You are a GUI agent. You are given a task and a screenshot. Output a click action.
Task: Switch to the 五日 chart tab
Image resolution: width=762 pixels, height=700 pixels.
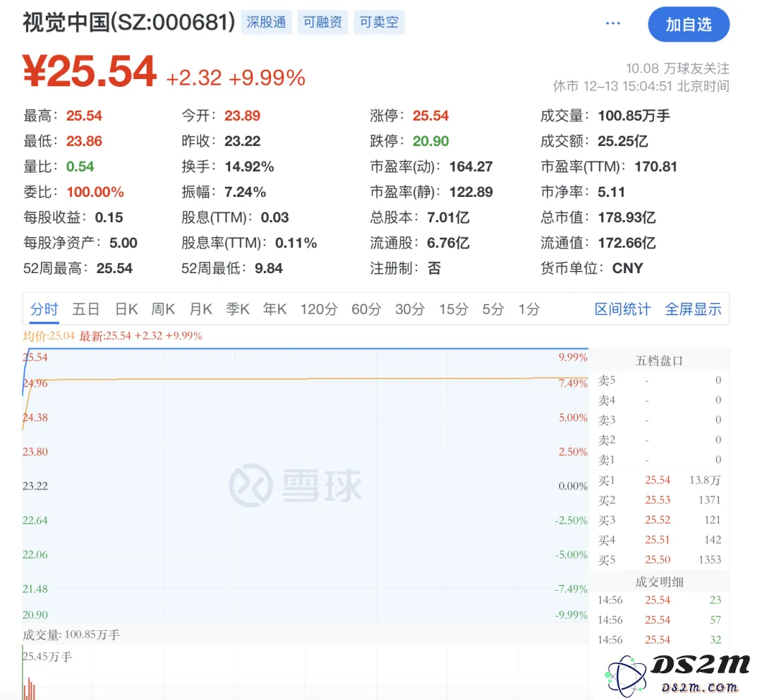click(x=86, y=309)
